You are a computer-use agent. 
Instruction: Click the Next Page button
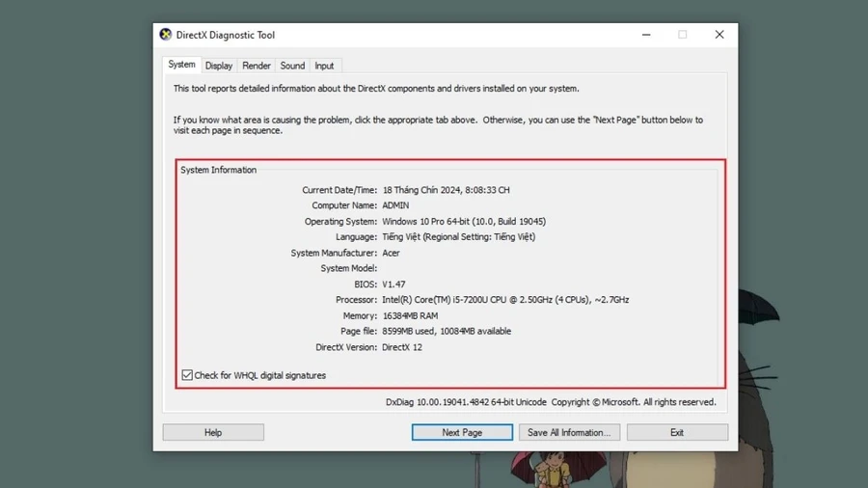click(x=462, y=432)
